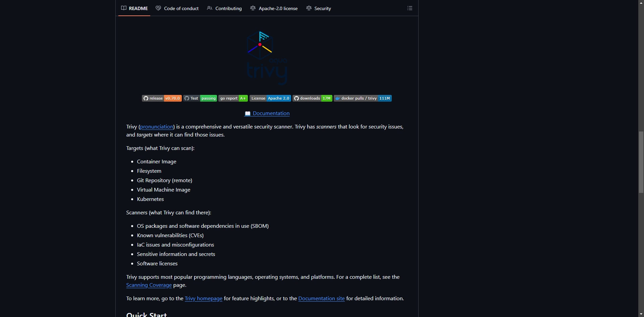The height and width of the screenshot is (317, 644).
Task: Open the README outline icon
Action: click(x=410, y=8)
